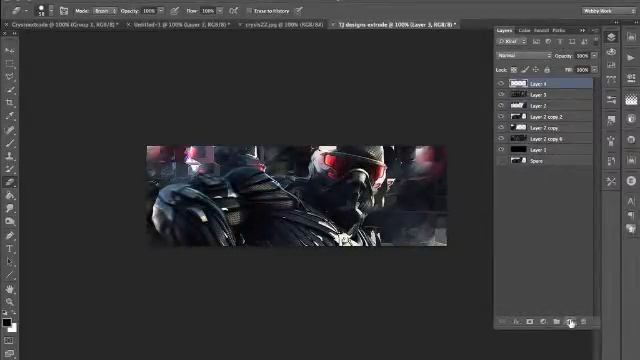
Task: Toggle visibility of Layer 1
Action: coord(501,149)
